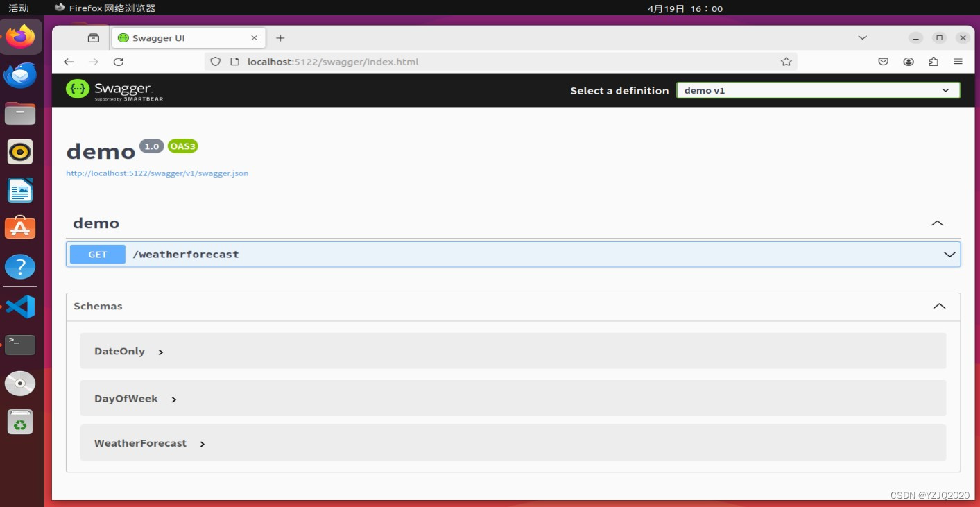Open the Extensions puzzle icon
This screenshot has height=507, width=980.
[934, 62]
